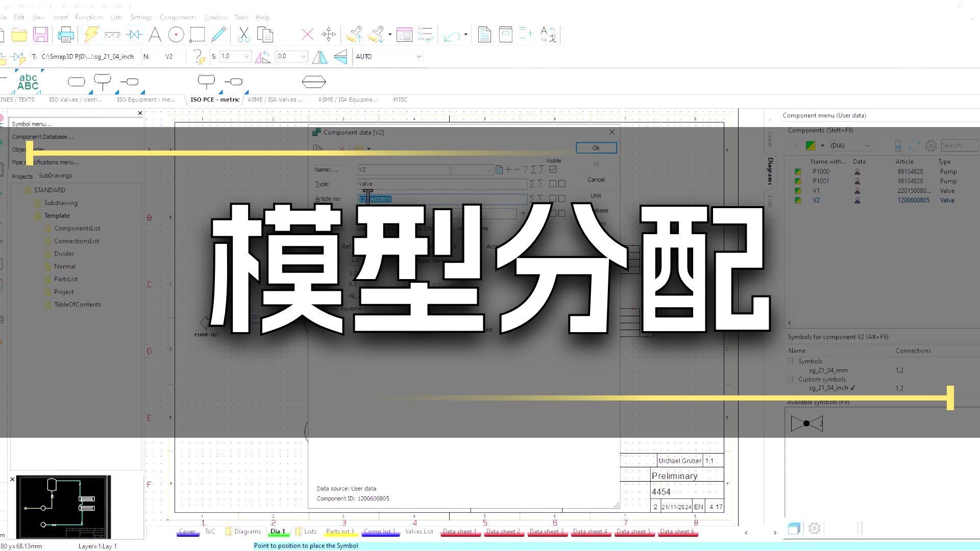Image resolution: width=980 pixels, height=551 pixels.
Task: Switch to the MISC symbol tab
Action: tap(400, 99)
